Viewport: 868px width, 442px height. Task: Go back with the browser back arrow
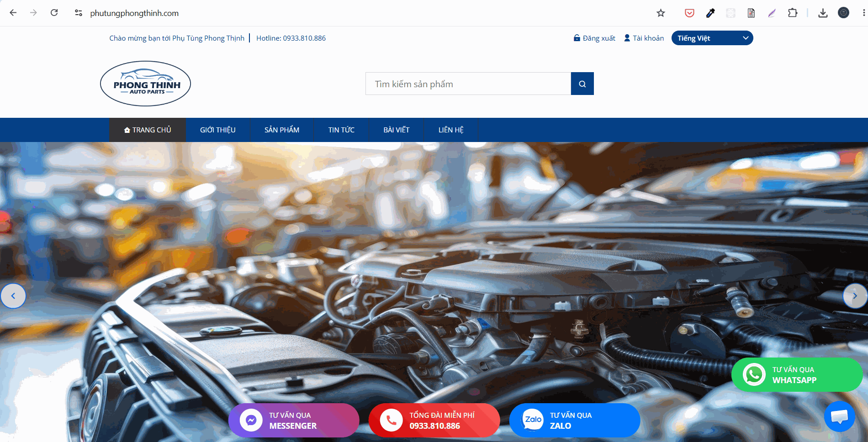click(13, 13)
